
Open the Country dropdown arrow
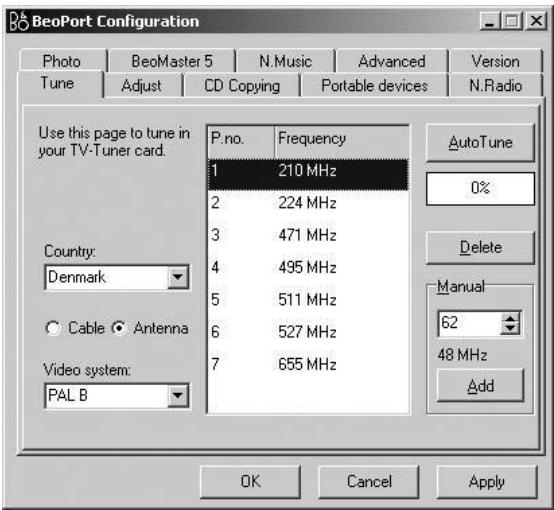click(177, 277)
